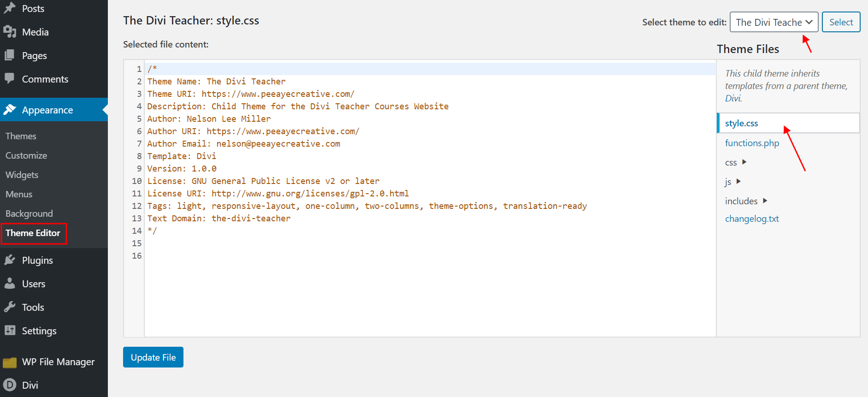Click empty line 16 in code editor
The width and height of the screenshot is (868, 397).
point(430,255)
